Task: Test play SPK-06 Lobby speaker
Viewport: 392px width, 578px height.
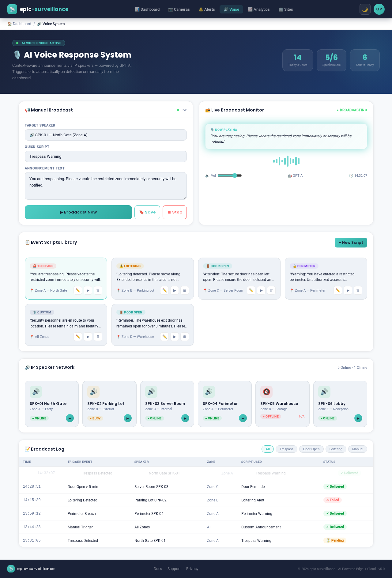Action: click(x=358, y=418)
